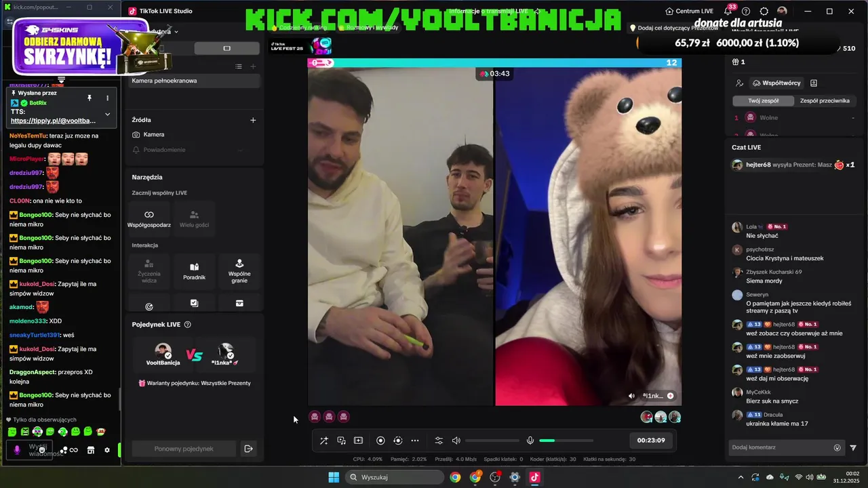The height and width of the screenshot is (488, 868).
Task: Click the replay capture icon in control bar
Action: 397,441
